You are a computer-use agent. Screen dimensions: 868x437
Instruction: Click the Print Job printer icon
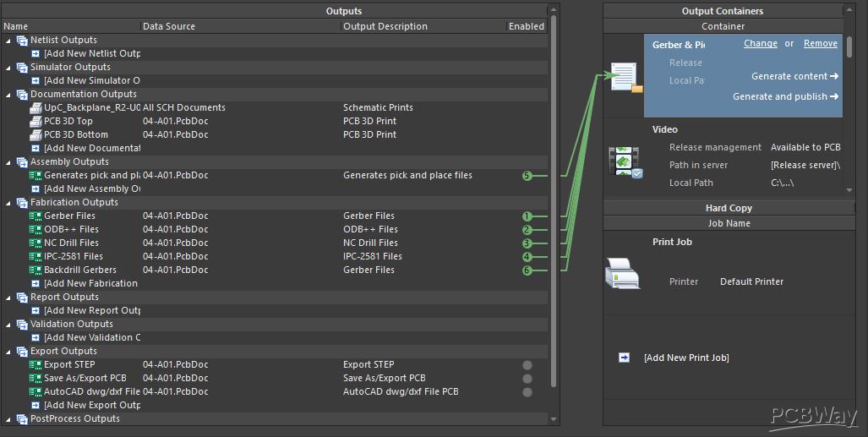[x=622, y=273]
